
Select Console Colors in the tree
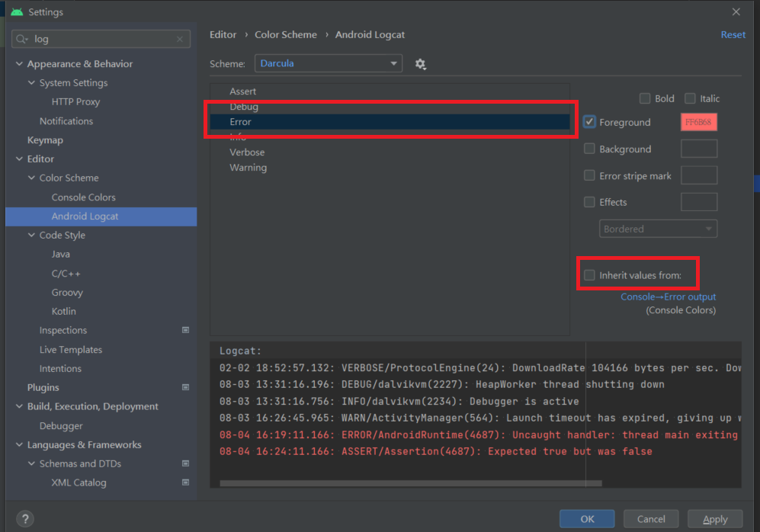pyautogui.click(x=83, y=197)
